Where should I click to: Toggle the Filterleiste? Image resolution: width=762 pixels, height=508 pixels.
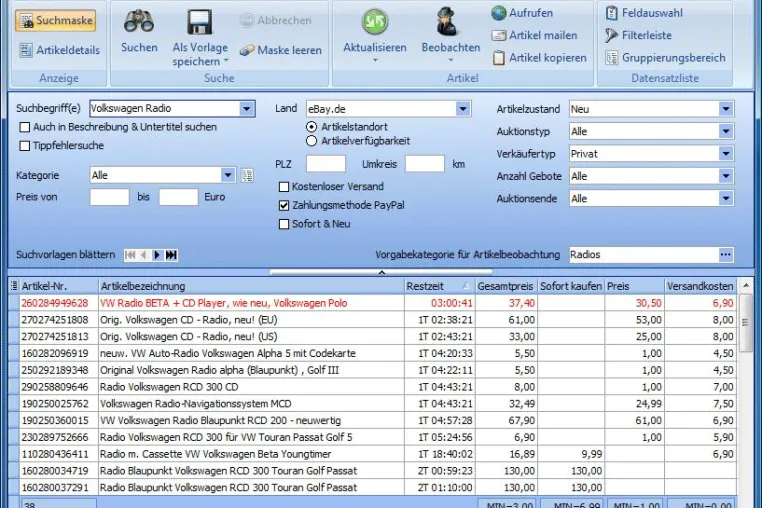coord(638,35)
